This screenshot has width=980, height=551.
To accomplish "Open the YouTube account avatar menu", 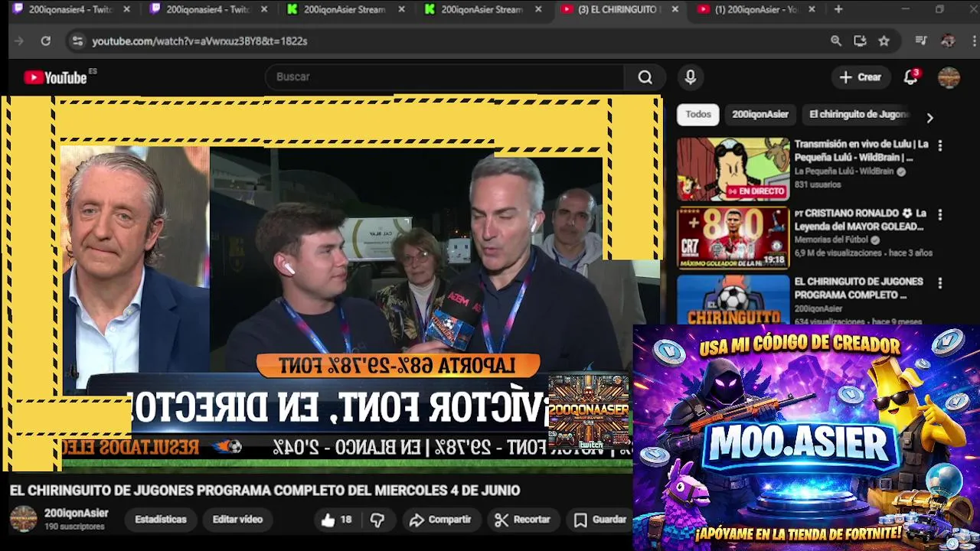I will click(949, 77).
